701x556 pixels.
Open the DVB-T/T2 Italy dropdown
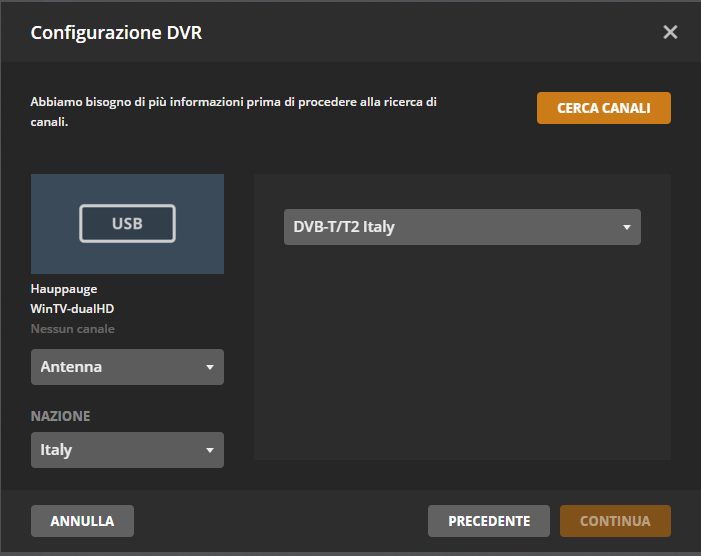(x=462, y=227)
